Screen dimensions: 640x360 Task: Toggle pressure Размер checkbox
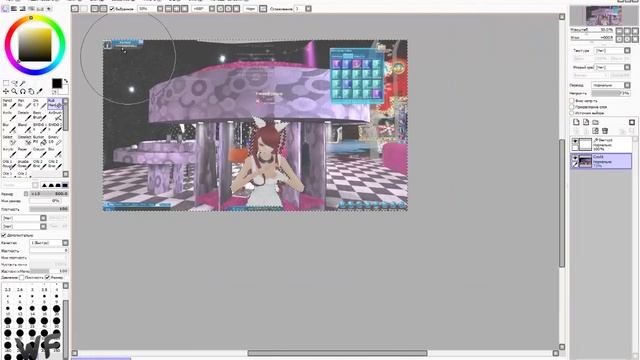click(48, 278)
